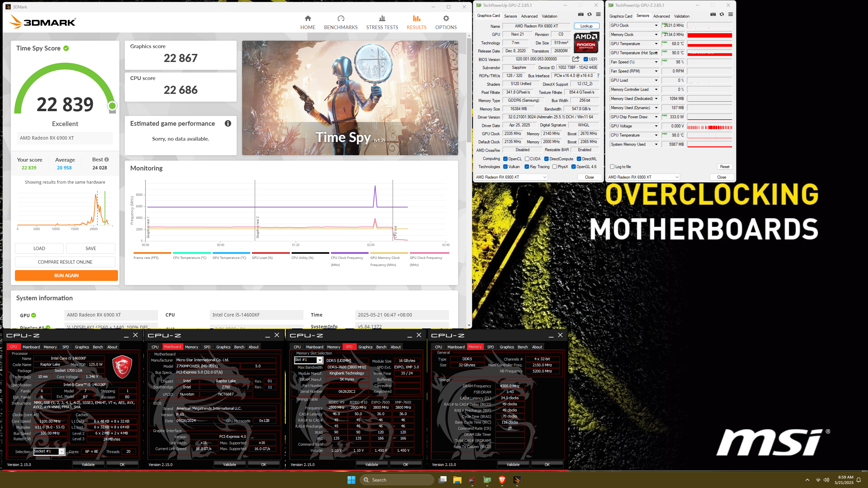Open the Stress Tests icon in 3DMark

[x=382, y=18]
